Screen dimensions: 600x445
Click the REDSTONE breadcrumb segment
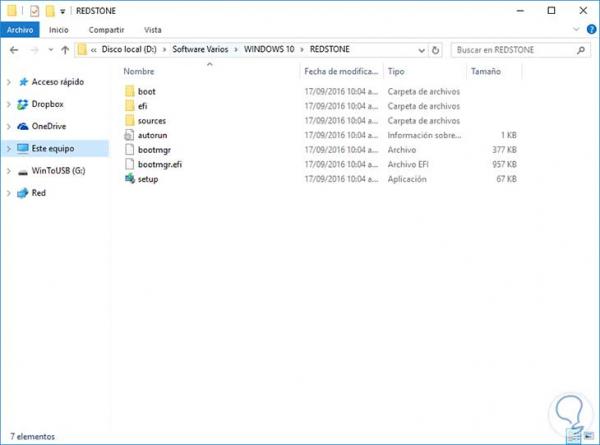329,49
